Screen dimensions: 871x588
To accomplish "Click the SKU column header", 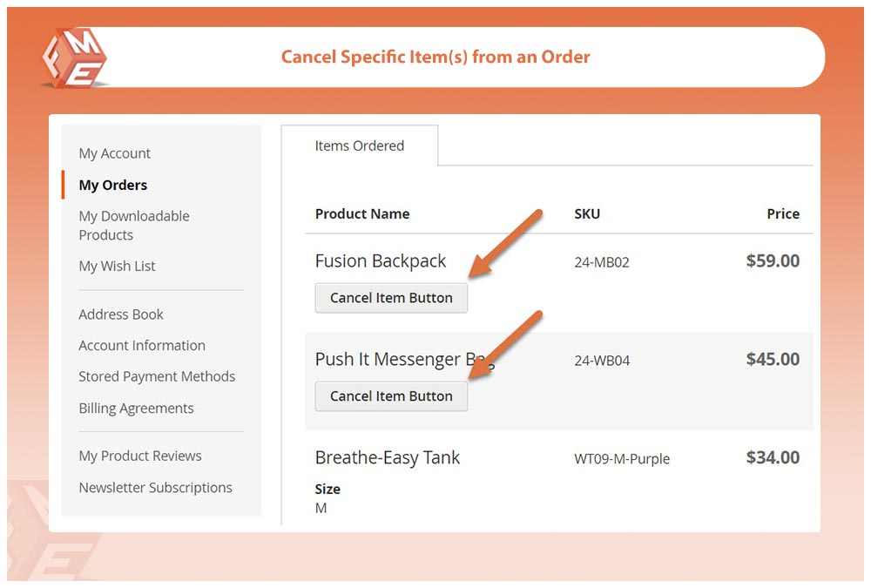I will [x=587, y=214].
